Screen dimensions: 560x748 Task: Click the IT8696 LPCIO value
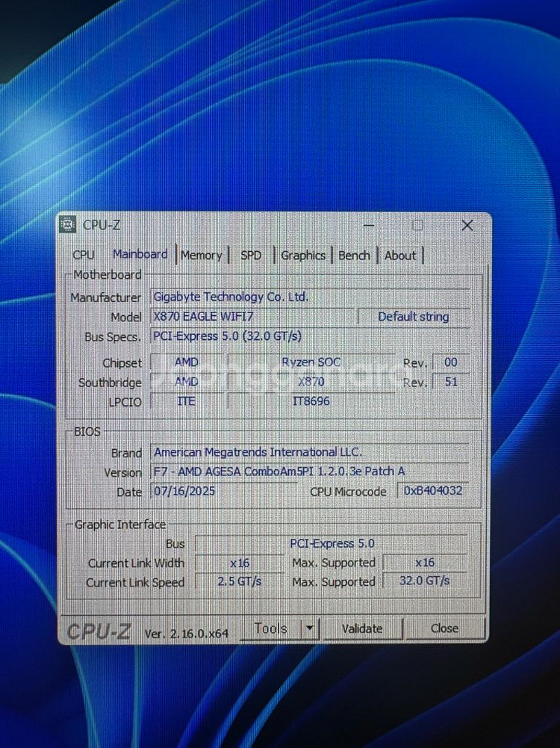point(311,401)
